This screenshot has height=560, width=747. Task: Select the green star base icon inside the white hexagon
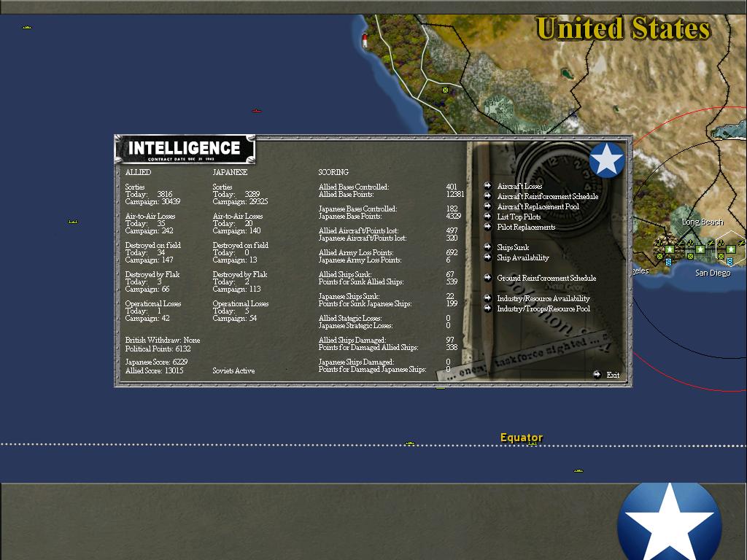(x=731, y=249)
